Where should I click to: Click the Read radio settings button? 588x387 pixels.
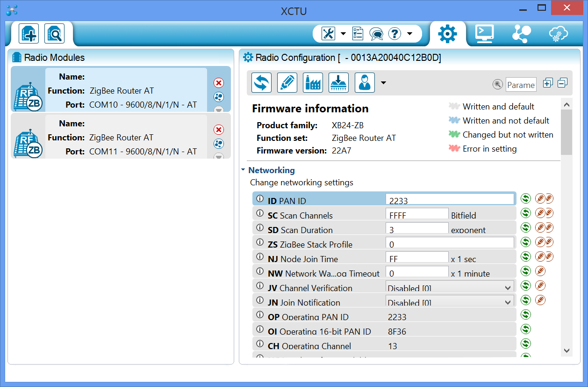pyautogui.click(x=262, y=83)
